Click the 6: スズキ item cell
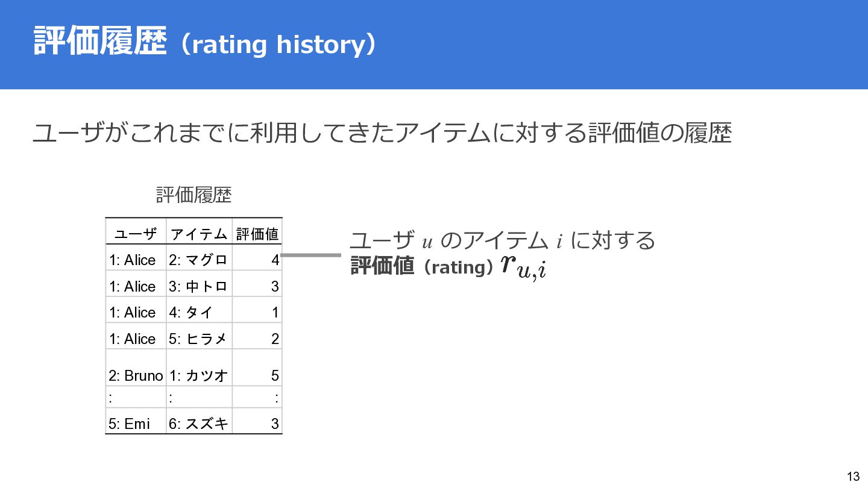The height and width of the screenshot is (488, 868). tap(198, 424)
